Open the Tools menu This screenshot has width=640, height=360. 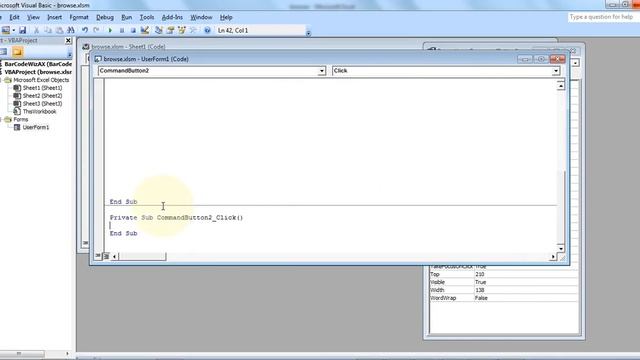(147, 17)
